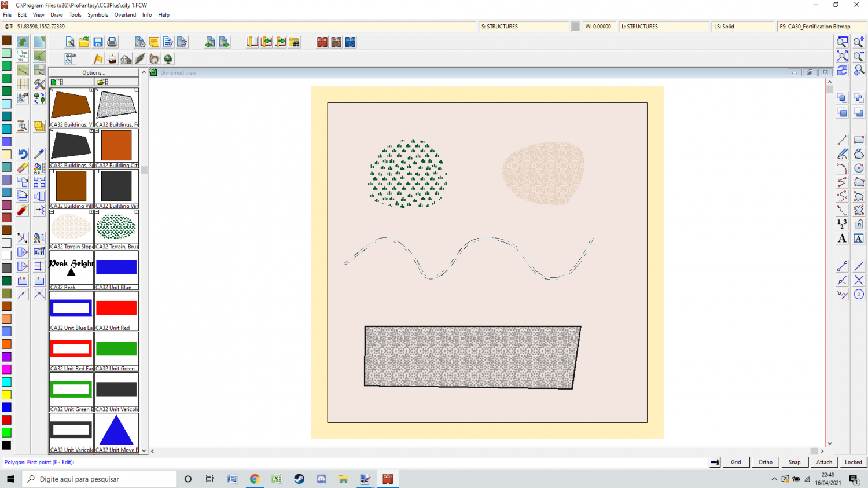The height and width of the screenshot is (488, 868).
Task: Click the New drawing icon
Action: click(70, 42)
